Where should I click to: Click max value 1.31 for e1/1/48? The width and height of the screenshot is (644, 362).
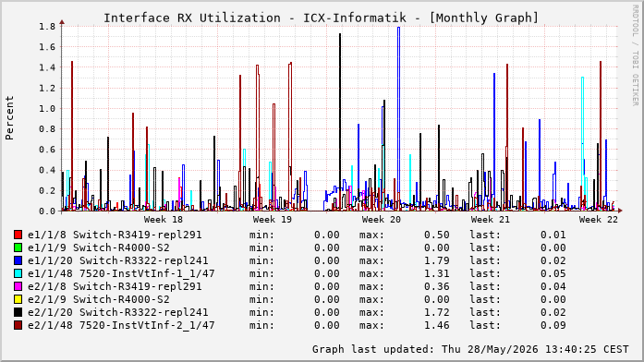[x=437, y=273]
